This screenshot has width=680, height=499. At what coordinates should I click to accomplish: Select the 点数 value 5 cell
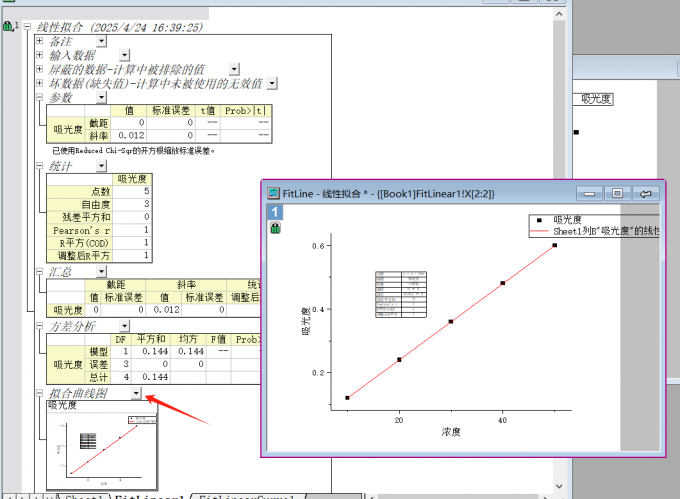pos(132,191)
